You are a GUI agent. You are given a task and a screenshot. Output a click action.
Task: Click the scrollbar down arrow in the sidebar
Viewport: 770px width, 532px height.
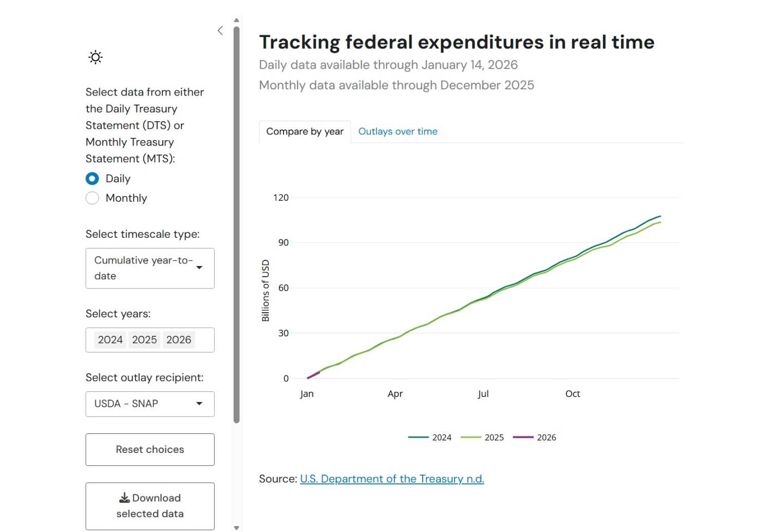(x=236, y=527)
